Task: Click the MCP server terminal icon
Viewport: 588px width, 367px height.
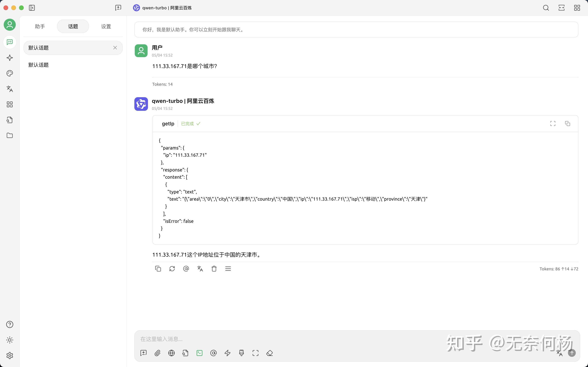Action: tap(199, 353)
